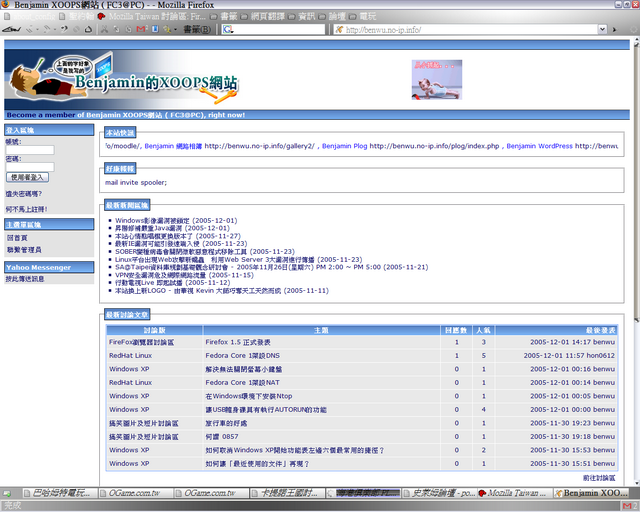Click the baby photo banner thumbnail
This screenshot has width=640, height=512.
[x=436, y=79]
